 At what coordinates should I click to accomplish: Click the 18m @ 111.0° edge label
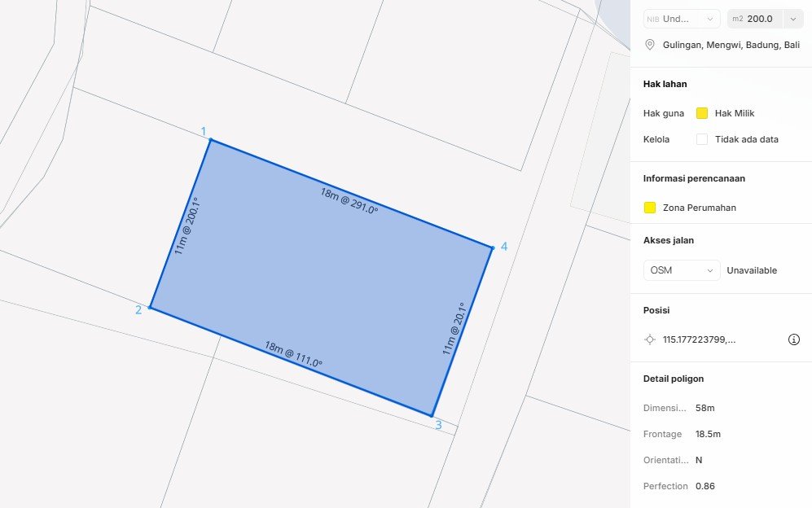point(293,354)
